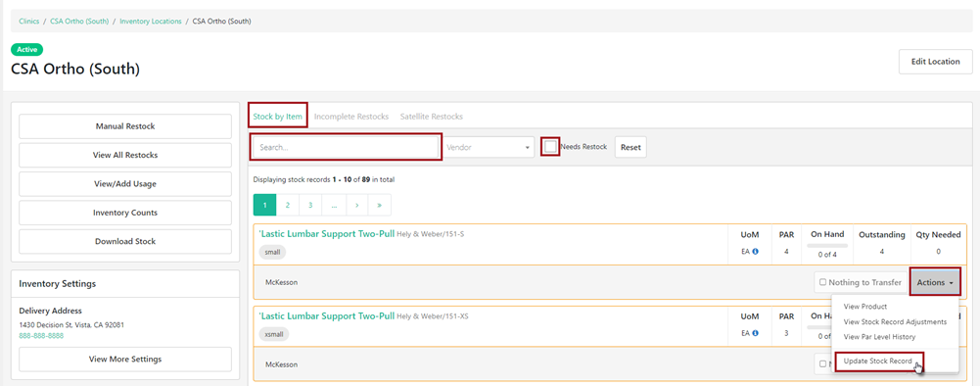The height and width of the screenshot is (386, 980).
Task: Check Nothing to Transfer for McKesson
Action: (x=861, y=282)
